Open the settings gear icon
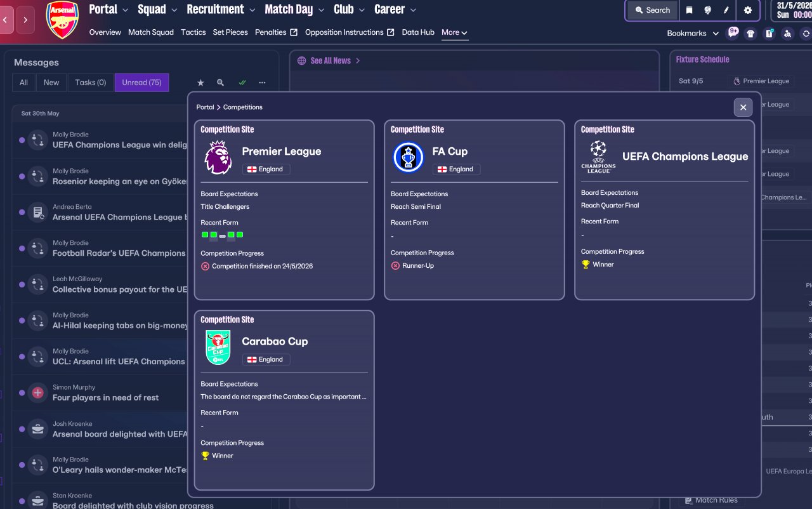 (748, 10)
